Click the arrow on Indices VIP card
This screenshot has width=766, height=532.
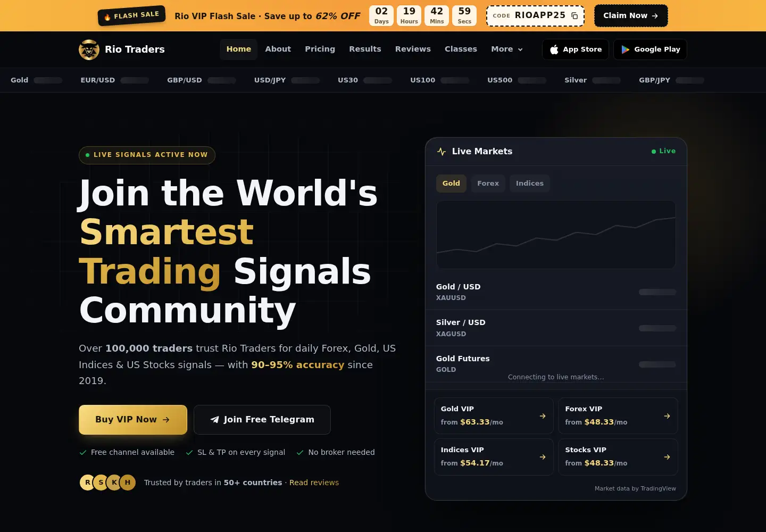pos(543,457)
